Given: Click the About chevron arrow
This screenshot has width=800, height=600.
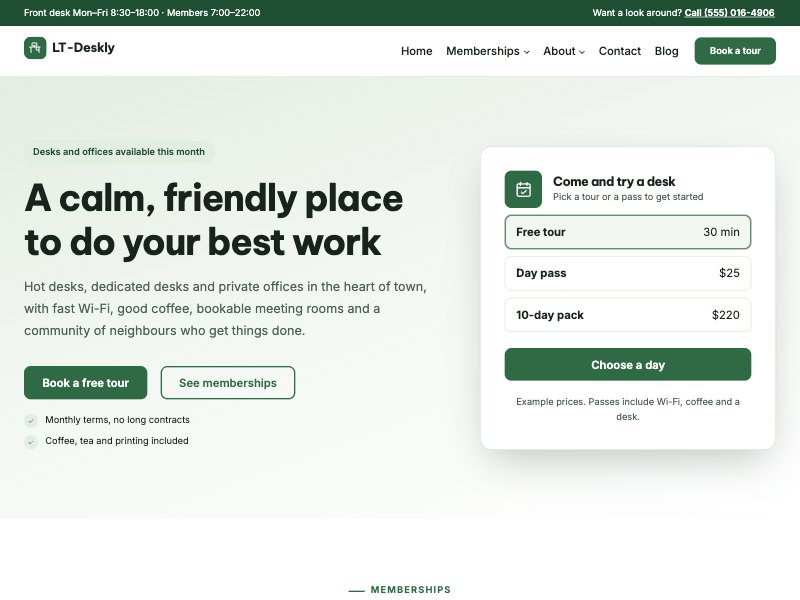Looking at the screenshot, I should pos(582,52).
